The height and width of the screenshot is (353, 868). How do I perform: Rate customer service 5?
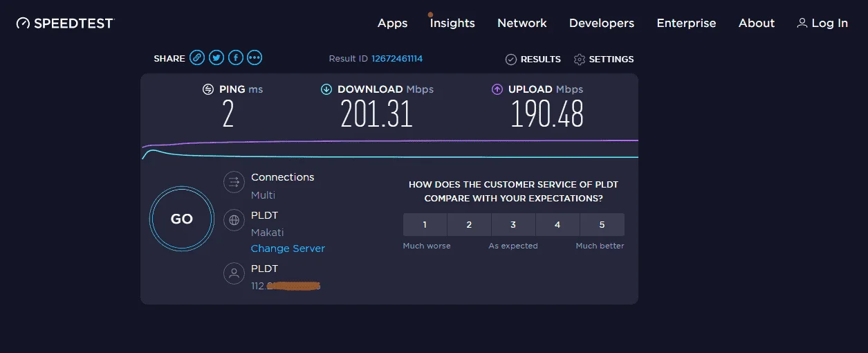(x=602, y=224)
